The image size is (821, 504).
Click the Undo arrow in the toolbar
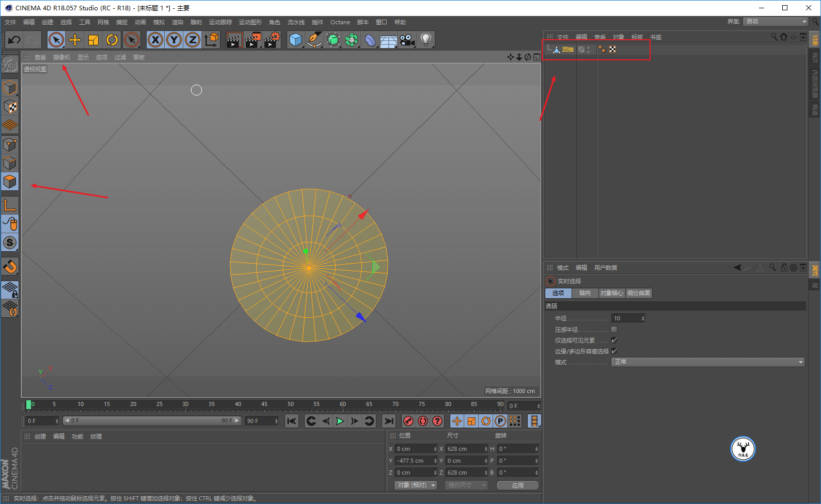tap(14, 40)
